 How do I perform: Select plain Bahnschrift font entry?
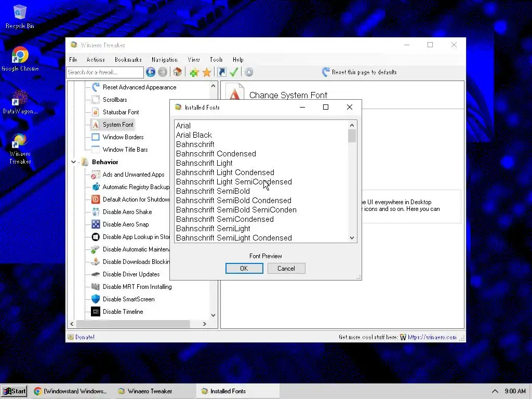[x=195, y=144]
